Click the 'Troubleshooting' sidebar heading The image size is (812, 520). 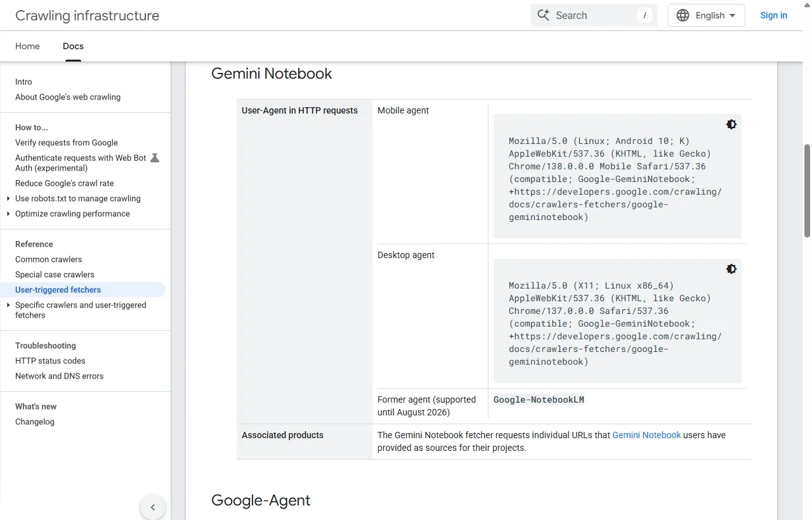point(46,346)
